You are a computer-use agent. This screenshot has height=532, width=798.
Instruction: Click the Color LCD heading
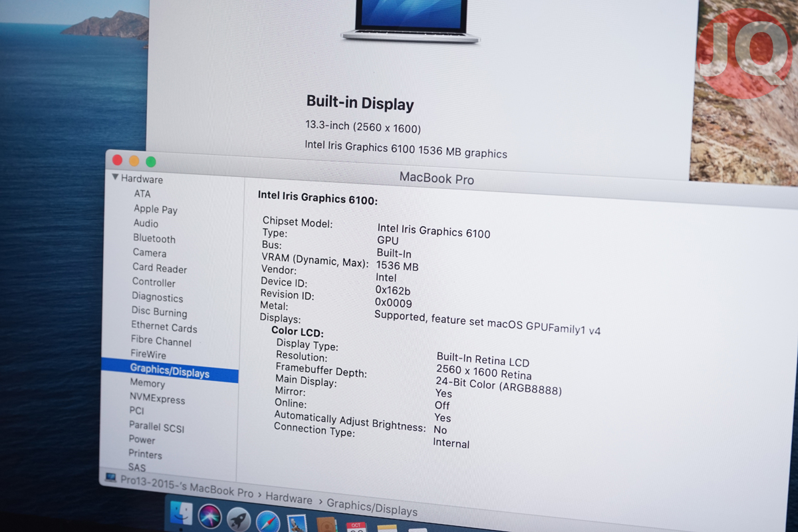pyautogui.click(x=297, y=331)
